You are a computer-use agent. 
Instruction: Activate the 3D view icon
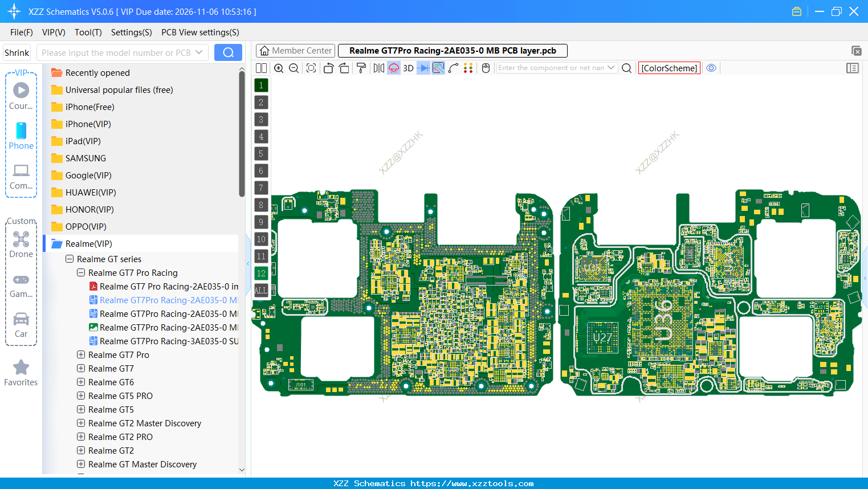point(407,68)
